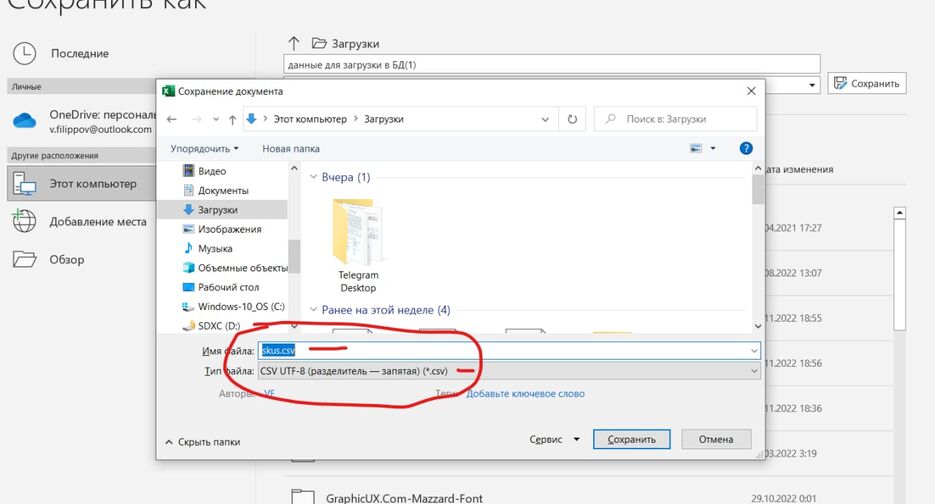Select Последние in the backstage sidebar

coord(79,53)
